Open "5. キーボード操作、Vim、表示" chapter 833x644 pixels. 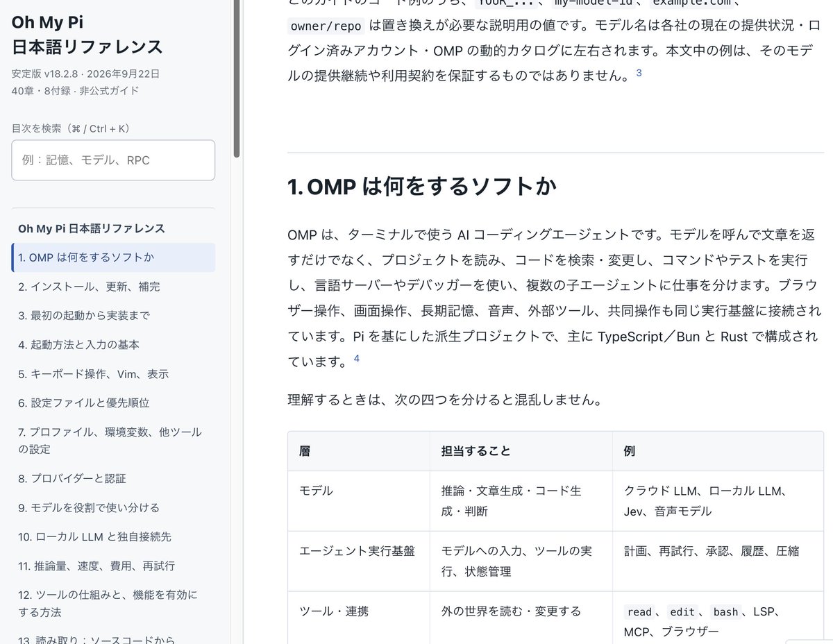coord(113,374)
